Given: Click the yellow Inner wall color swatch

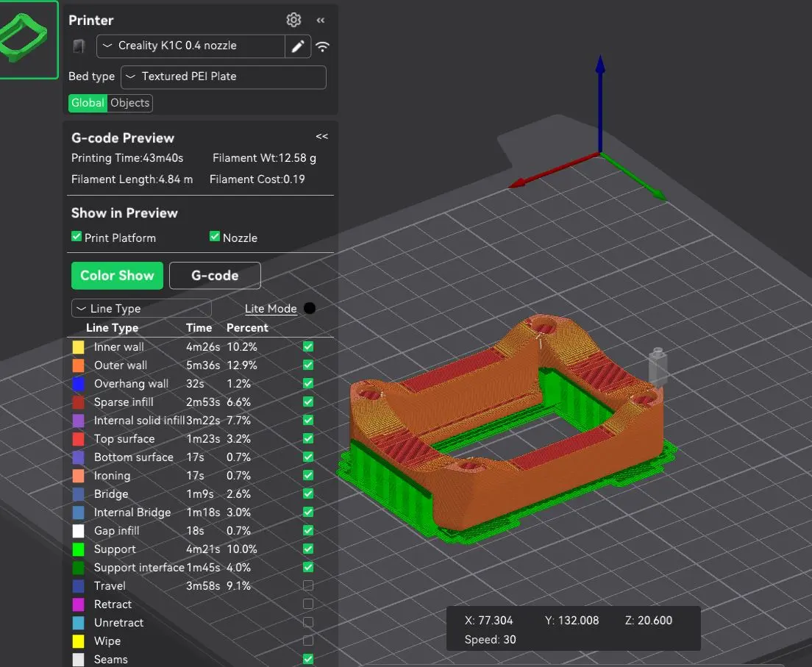Looking at the screenshot, I should pos(78,347).
